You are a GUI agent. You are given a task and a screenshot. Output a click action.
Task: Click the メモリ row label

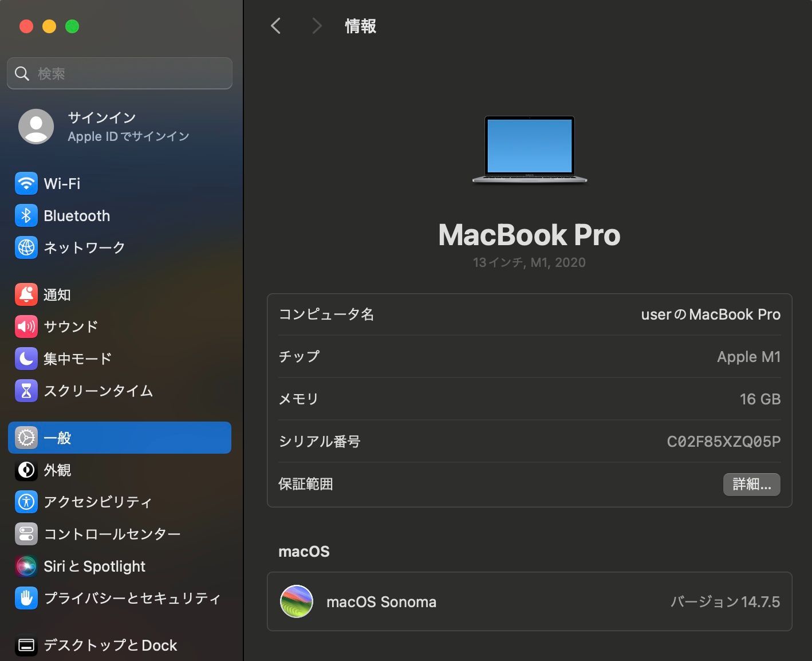(298, 399)
